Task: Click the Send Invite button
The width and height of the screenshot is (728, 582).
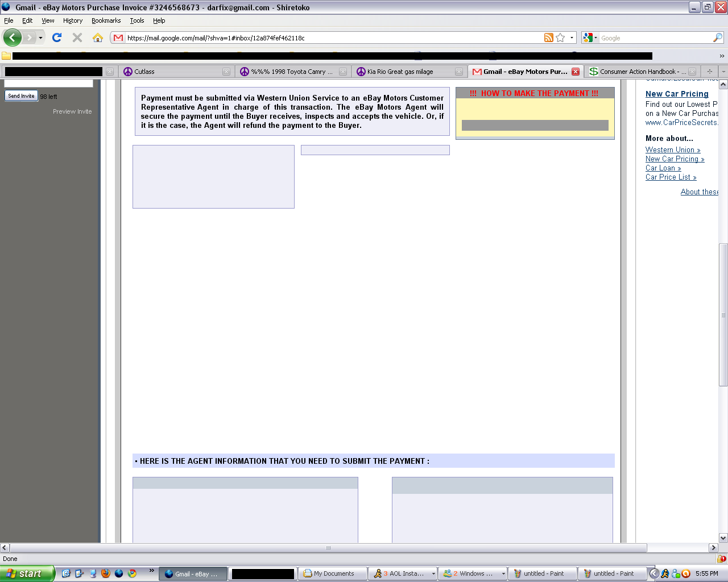Action: pyautogui.click(x=21, y=96)
